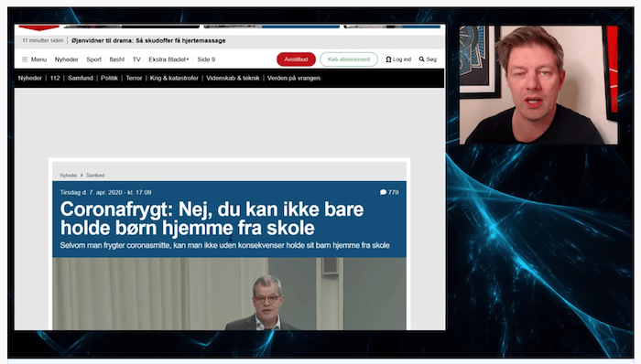641x364 pixels.
Task: Select Videnskab & teknik in the subnavigation
Action: (x=233, y=78)
